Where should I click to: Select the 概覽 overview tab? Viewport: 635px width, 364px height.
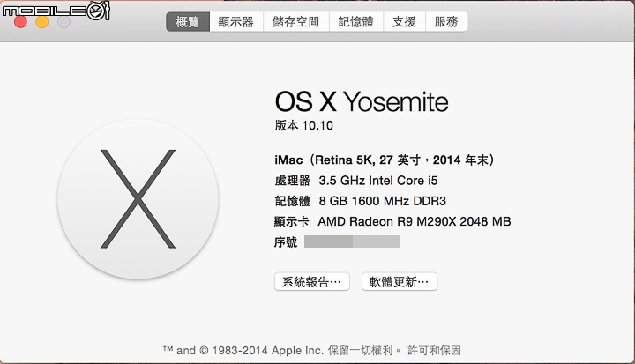188,21
